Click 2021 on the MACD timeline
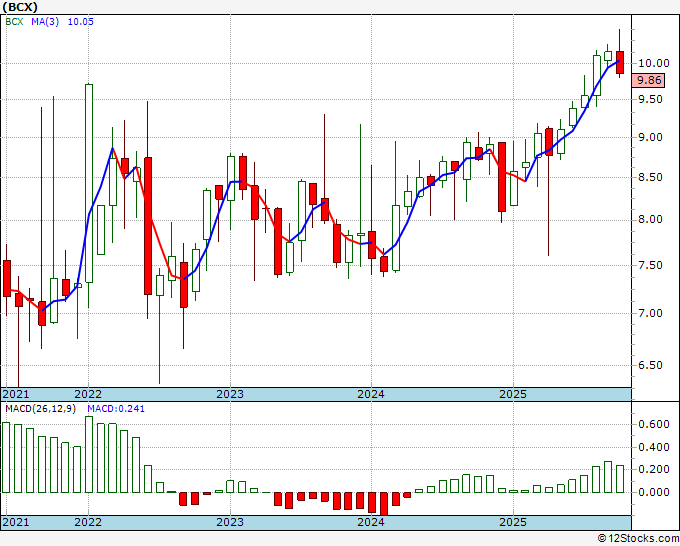The width and height of the screenshot is (680, 546). 16,522
